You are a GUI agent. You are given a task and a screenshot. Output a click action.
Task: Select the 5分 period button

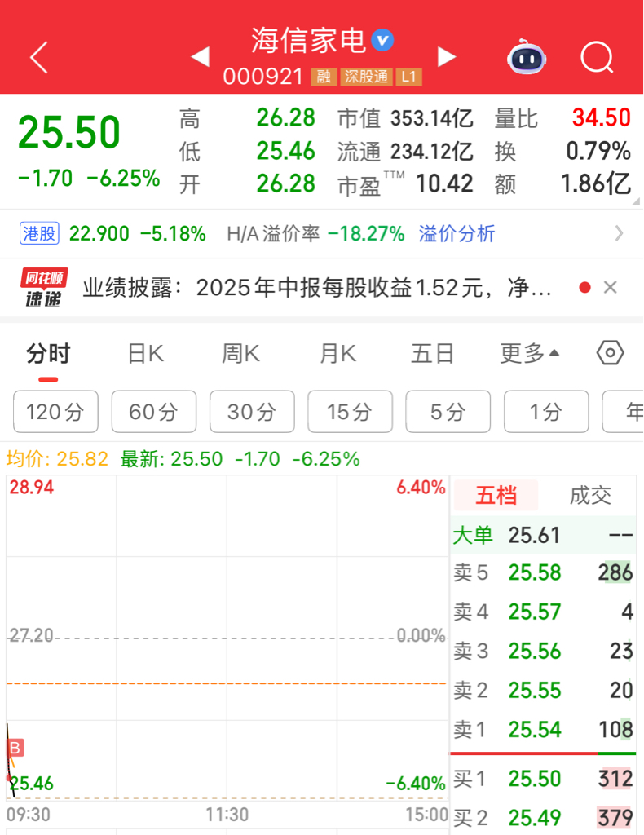click(x=448, y=412)
